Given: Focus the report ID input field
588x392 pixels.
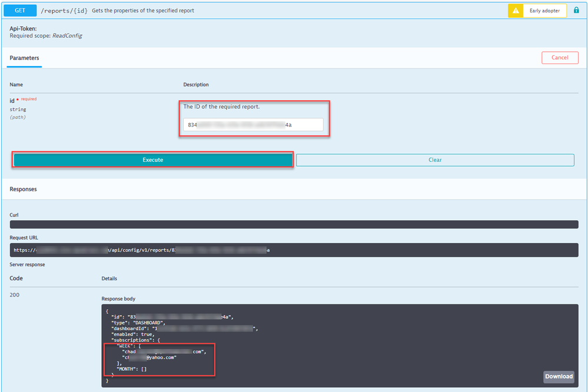Looking at the screenshot, I should [253, 125].
